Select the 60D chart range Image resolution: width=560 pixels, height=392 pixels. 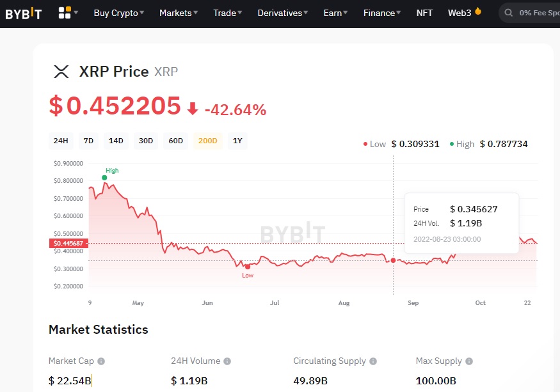coord(176,141)
